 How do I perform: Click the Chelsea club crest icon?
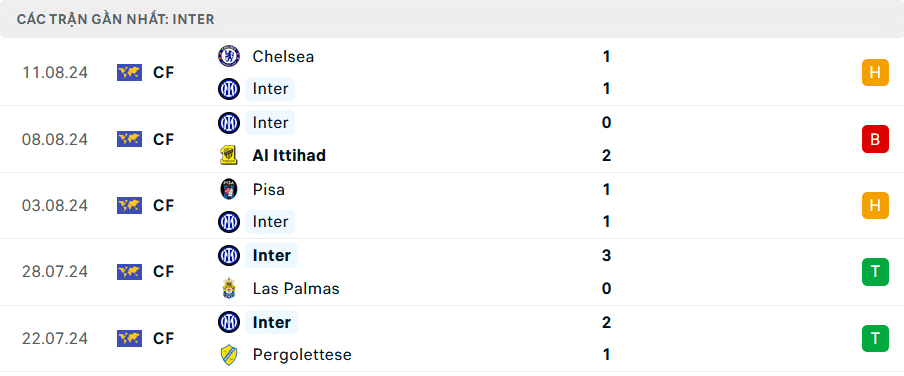(x=229, y=57)
